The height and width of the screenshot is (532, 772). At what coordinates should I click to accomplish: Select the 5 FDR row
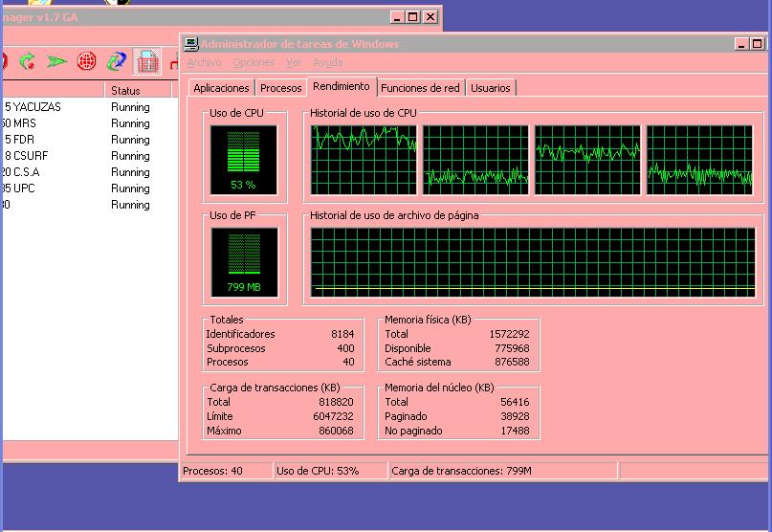90,140
